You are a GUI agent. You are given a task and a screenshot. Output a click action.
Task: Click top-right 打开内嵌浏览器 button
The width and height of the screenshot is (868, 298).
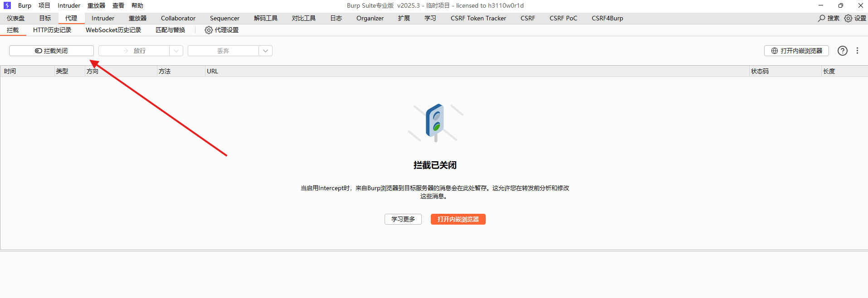pos(796,51)
